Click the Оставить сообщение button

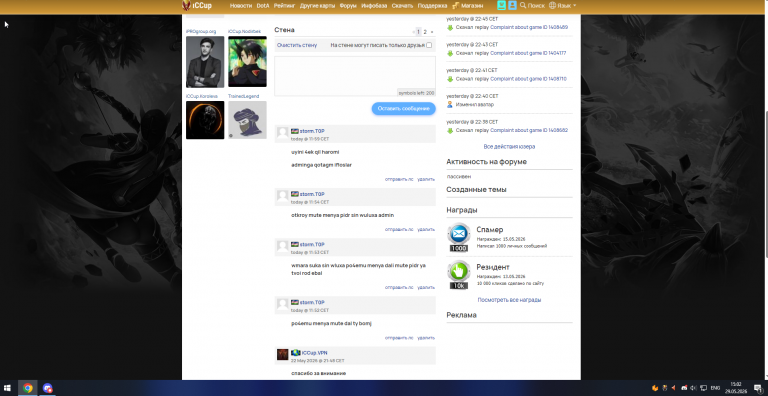coord(404,109)
